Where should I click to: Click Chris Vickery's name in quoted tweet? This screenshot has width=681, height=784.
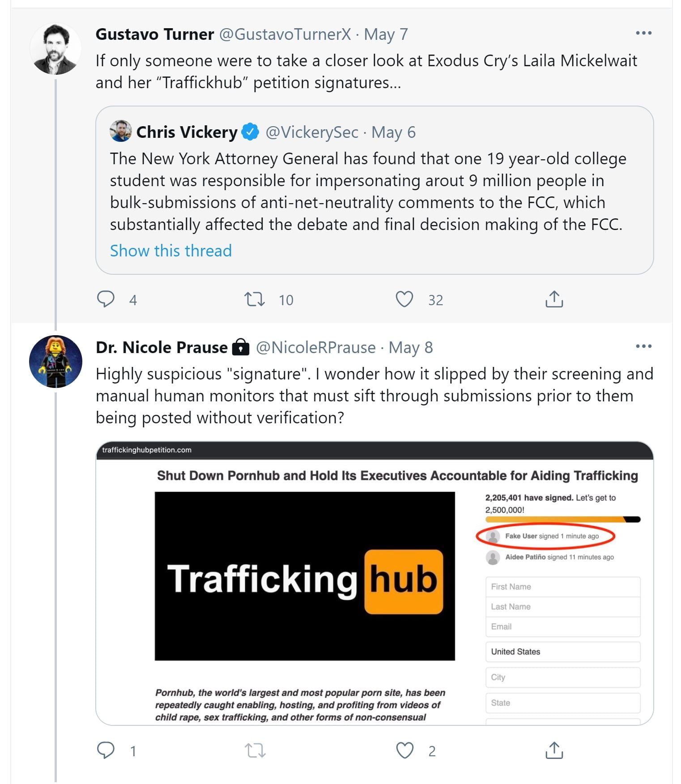point(187,132)
